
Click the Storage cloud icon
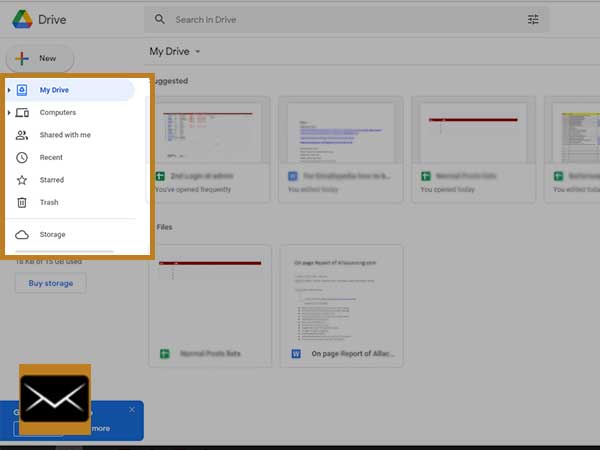[22, 235]
